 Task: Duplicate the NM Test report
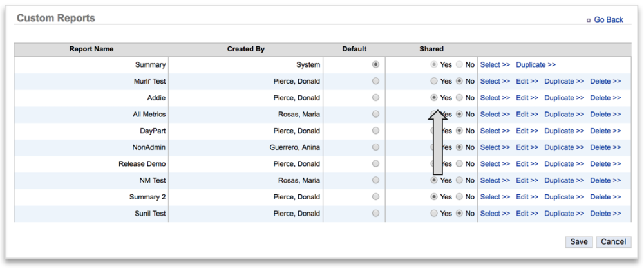tap(563, 181)
